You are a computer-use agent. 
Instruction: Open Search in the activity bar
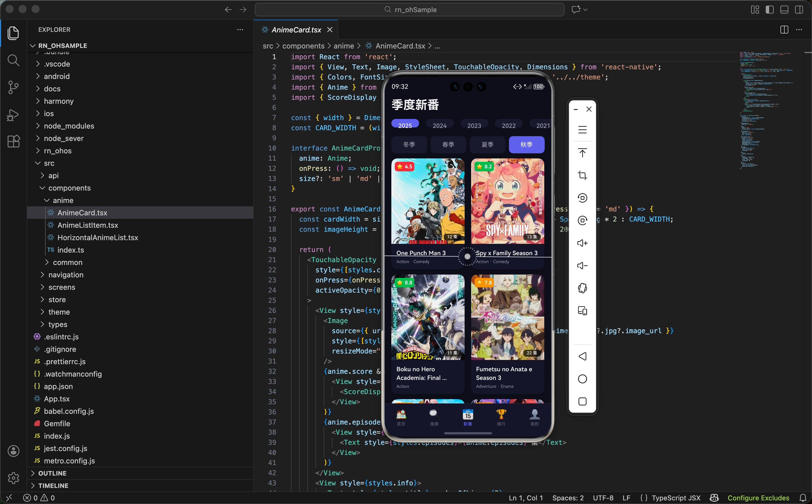[x=13, y=60]
